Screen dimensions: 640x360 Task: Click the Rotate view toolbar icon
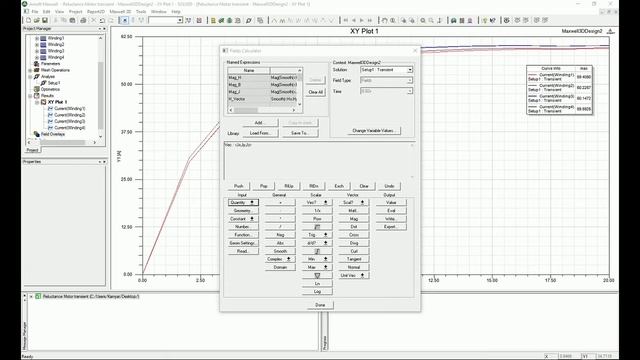pyautogui.click(x=392, y=20)
